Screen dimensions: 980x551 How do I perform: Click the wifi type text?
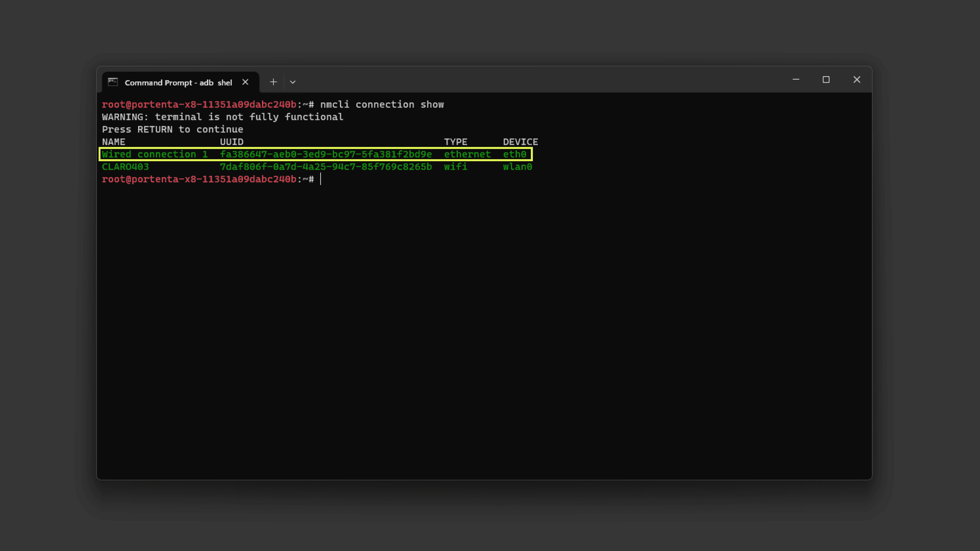pos(455,167)
